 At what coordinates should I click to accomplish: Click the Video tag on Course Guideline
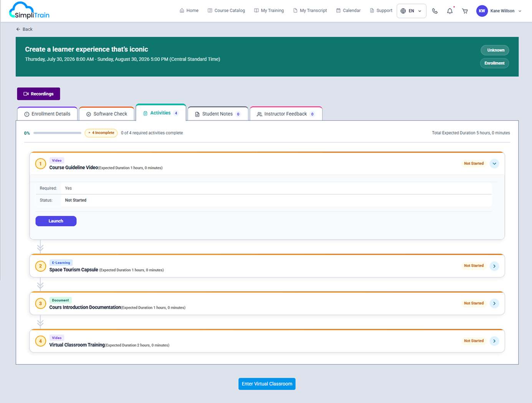click(57, 160)
